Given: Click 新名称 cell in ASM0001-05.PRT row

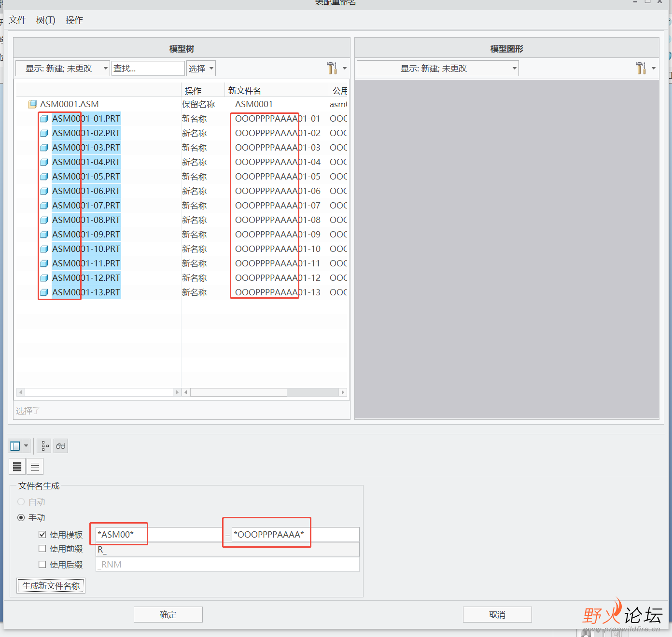Looking at the screenshot, I should (194, 177).
